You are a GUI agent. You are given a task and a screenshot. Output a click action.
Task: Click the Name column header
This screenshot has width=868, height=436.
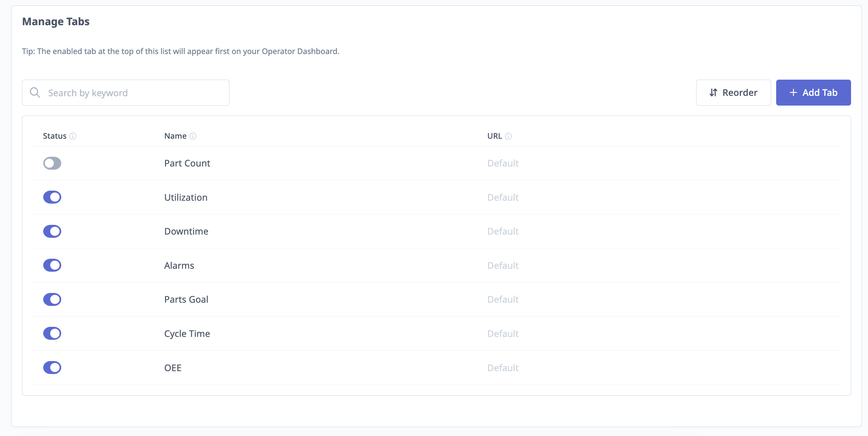[x=175, y=136]
